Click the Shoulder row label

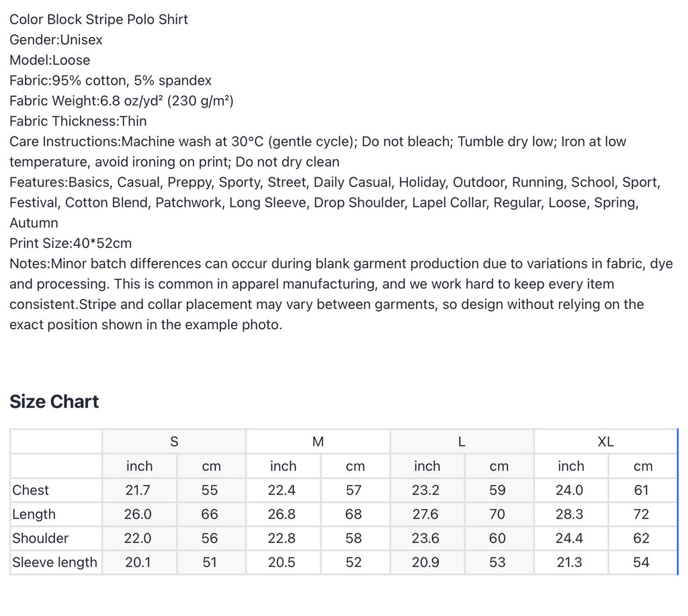pos(40,538)
